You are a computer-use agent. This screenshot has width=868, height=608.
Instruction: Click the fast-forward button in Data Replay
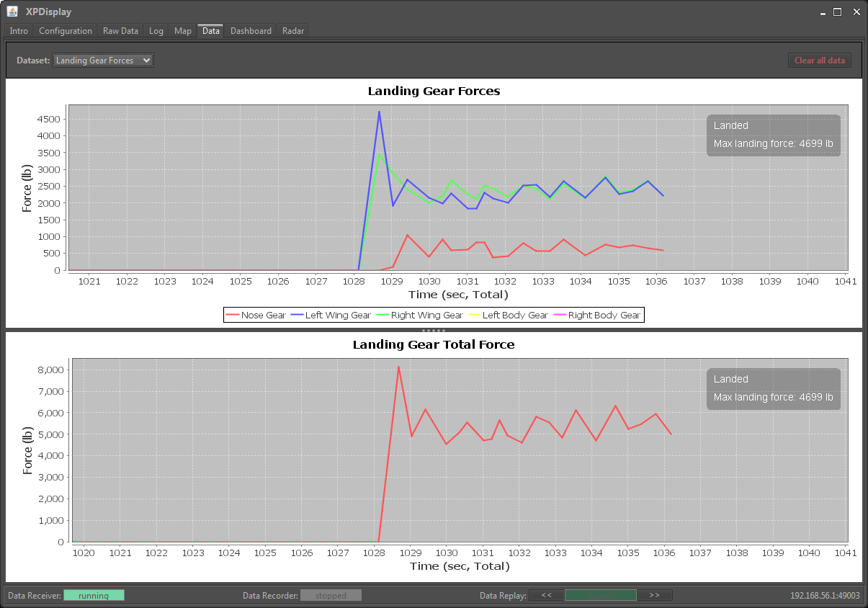[x=654, y=595]
